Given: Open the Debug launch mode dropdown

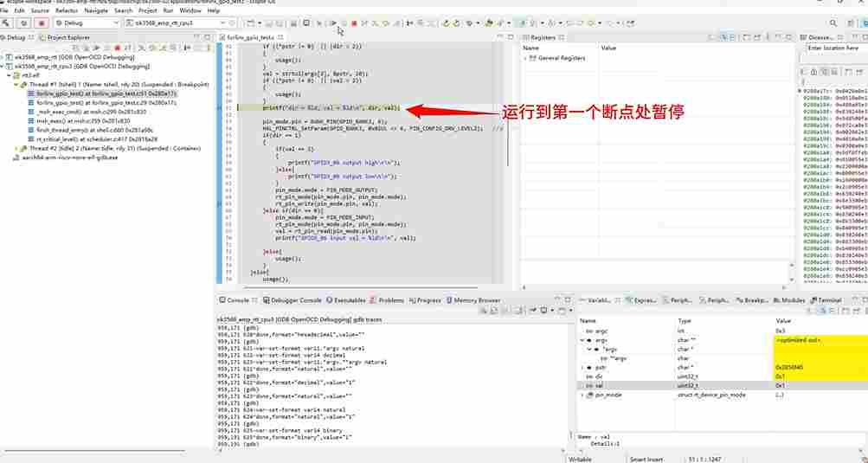Looking at the screenshot, I should (x=87, y=23).
